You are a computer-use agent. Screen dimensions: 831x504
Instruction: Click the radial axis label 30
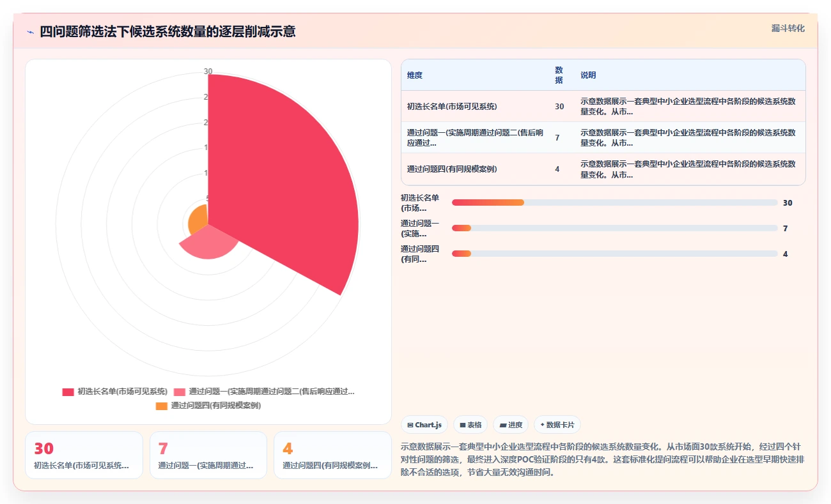208,72
